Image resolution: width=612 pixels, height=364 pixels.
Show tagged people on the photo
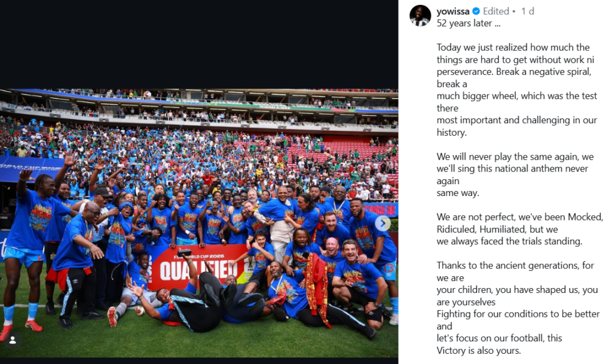13,339
